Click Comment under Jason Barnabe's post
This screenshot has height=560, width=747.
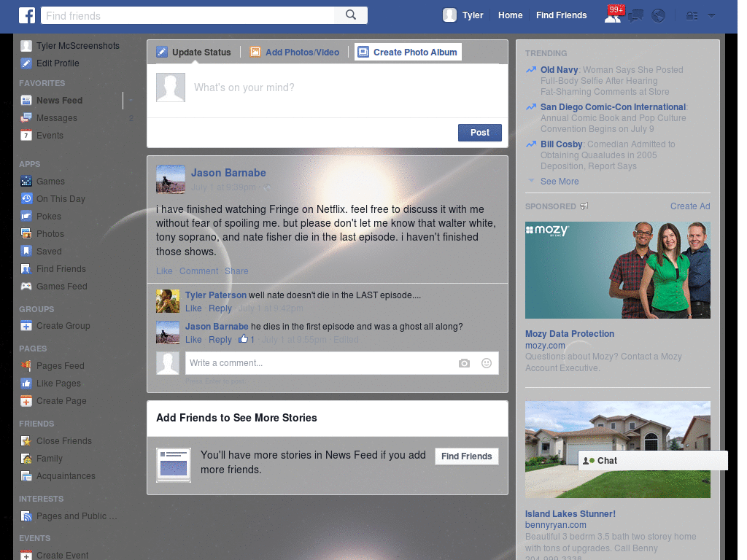click(x=198, y=271)
